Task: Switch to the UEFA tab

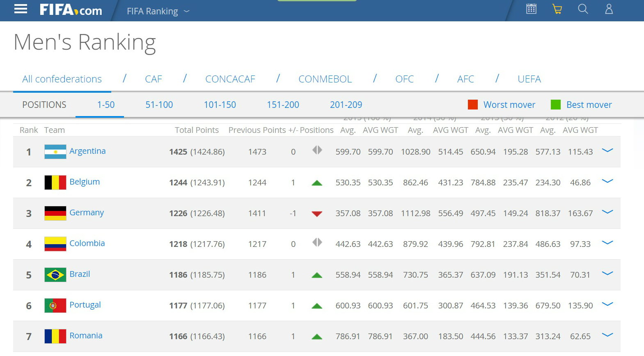Action: tap(529, 79)
